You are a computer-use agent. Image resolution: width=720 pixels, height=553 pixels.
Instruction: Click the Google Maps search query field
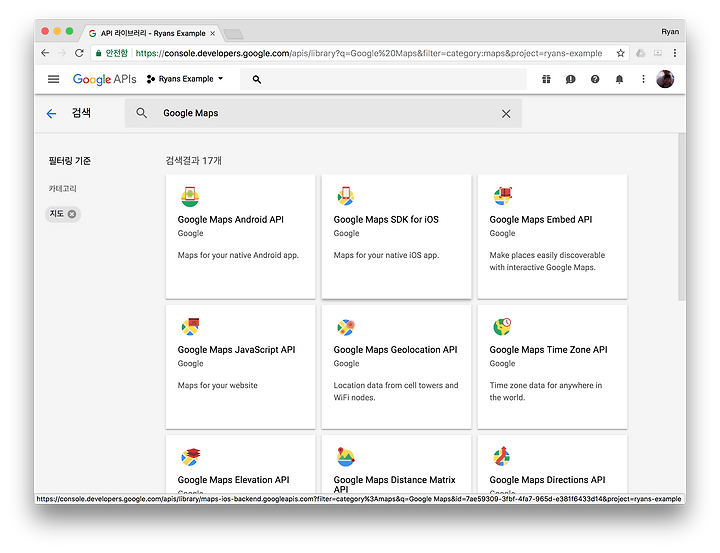[323, 113]
